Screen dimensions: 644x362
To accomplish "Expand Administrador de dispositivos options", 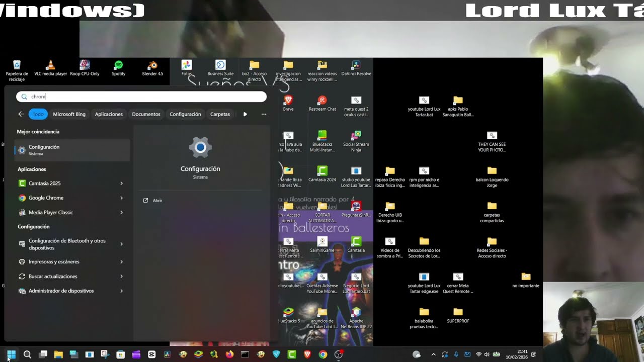I will [121, 291].
